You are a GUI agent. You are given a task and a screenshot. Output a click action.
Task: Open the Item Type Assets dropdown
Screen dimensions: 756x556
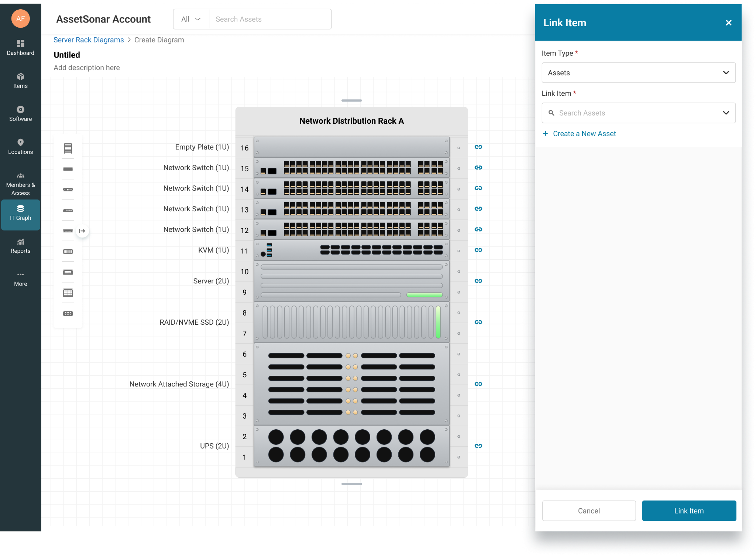tap(638, 73)
